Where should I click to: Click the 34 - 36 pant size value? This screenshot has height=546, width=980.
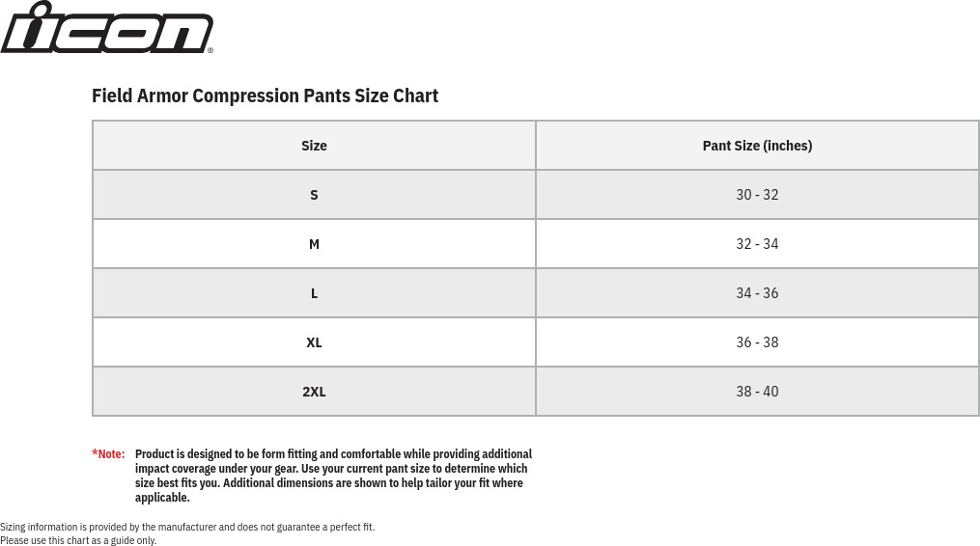coord(757,293)
